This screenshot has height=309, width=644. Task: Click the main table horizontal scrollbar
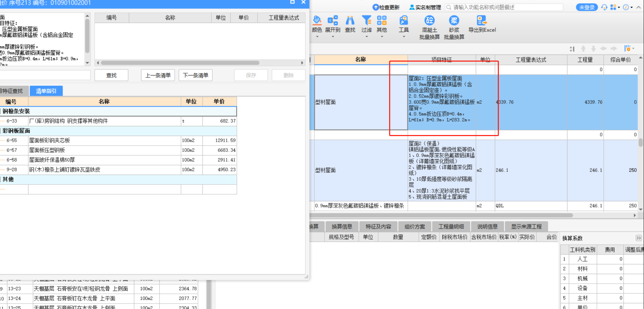441,215
